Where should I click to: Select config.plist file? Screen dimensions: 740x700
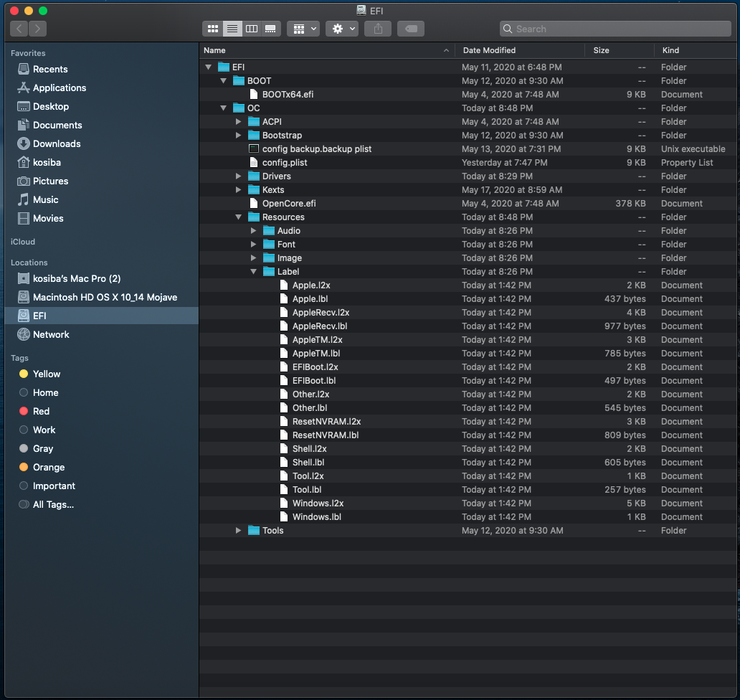pyautogui.click(x=469, y=162)
